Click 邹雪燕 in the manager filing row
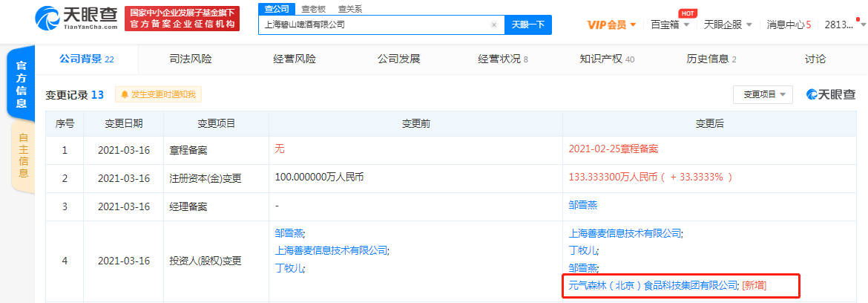868x303 pixels. [x=583, y=205]
